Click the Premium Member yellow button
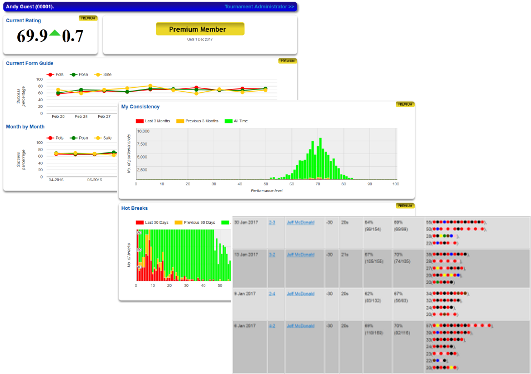The width and height of the screenshot is (531, 374). [200, 29]
